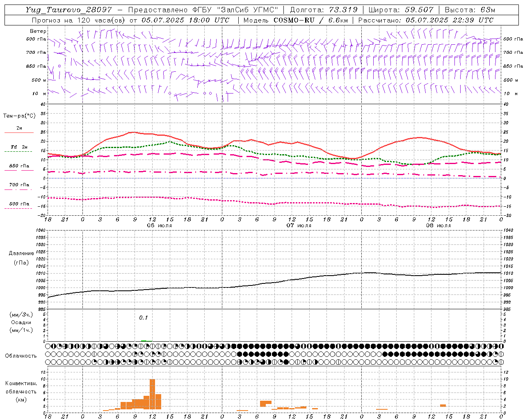Click the red 2м legend line sample
525x420 pixels.
[x=19, y=133]
